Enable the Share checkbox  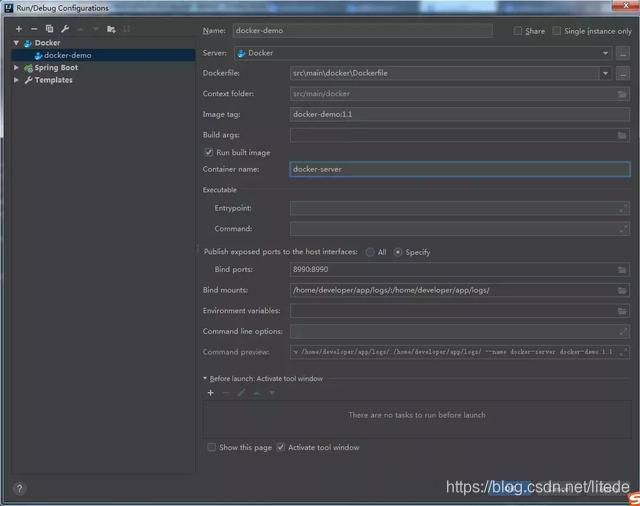coord(518,31)
